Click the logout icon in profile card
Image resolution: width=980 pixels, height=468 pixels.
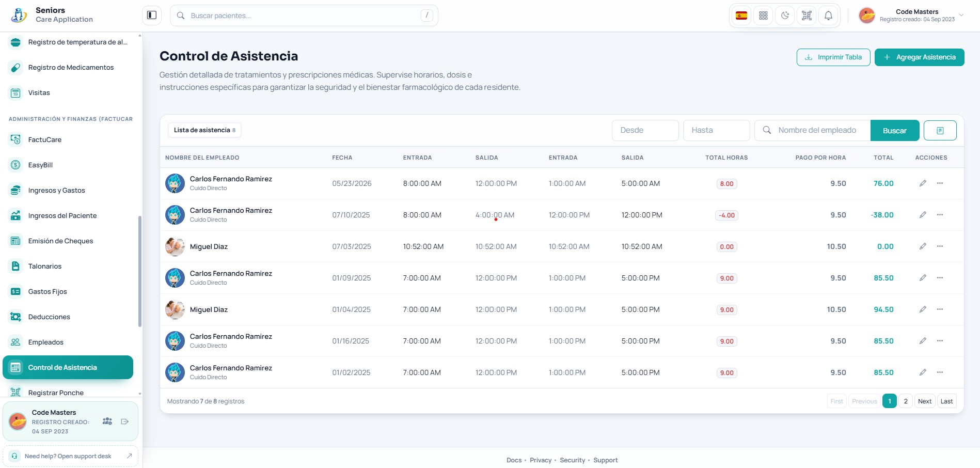(124, 422)
